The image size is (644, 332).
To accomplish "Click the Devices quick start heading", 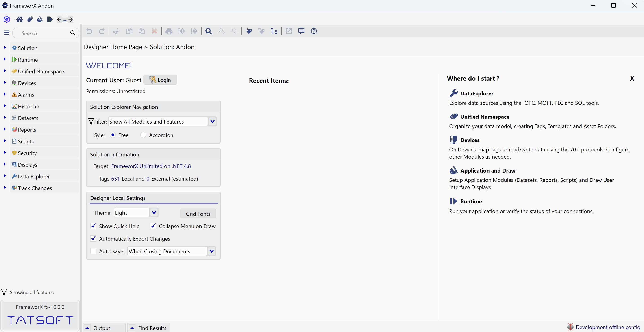I will coord(470,140).
